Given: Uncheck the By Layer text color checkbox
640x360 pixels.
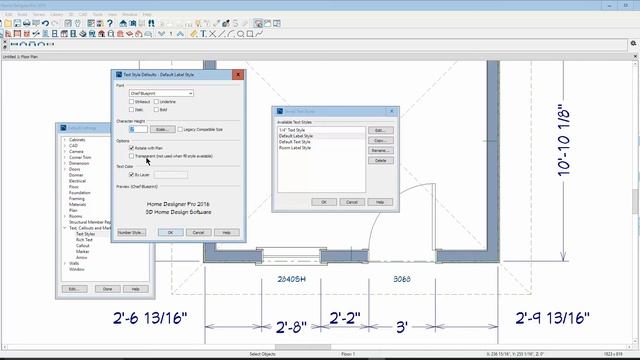Looking at the screenshot, I should tap(131, 175).
